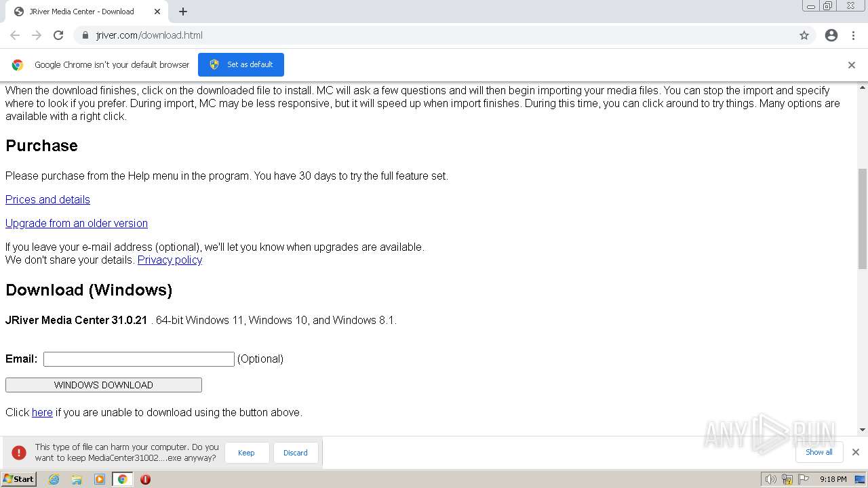Dismiss the default browser infobar
Viewport: 868px width, 488px height.
point(852,65)
